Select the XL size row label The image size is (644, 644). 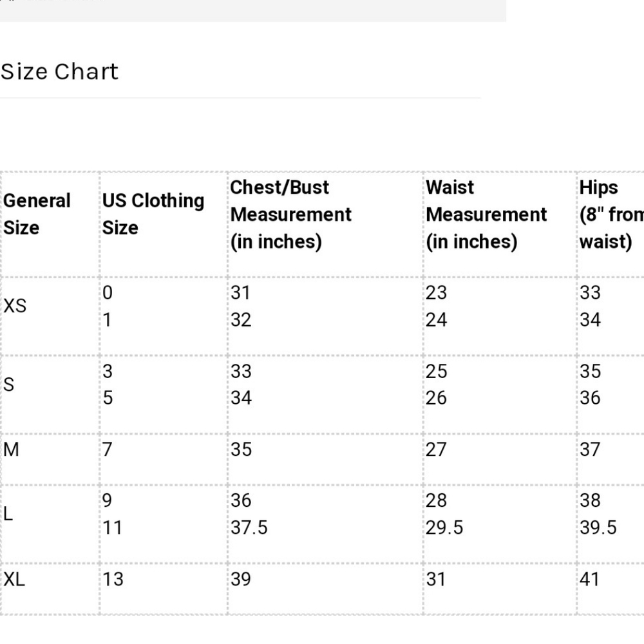[14, 579]
